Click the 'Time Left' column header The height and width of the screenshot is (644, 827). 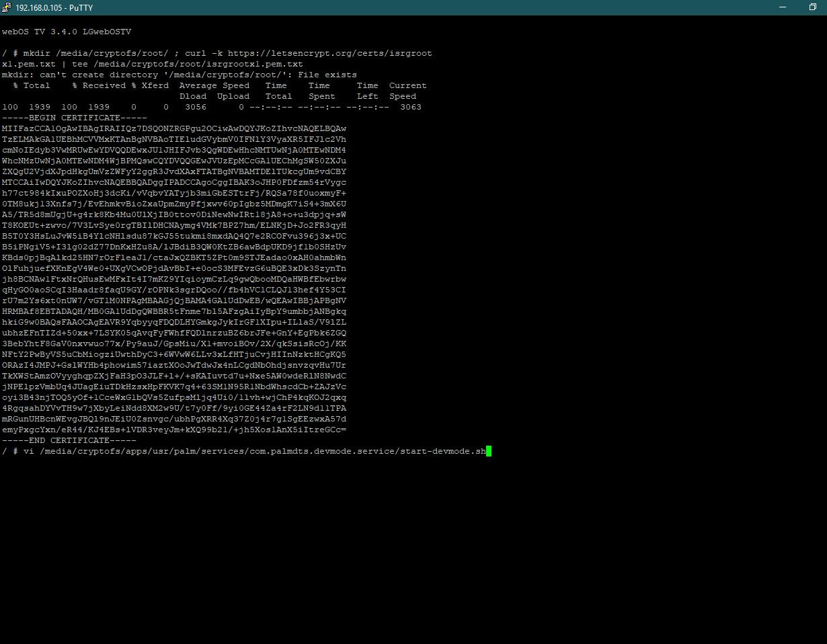[x=367, y=91]
